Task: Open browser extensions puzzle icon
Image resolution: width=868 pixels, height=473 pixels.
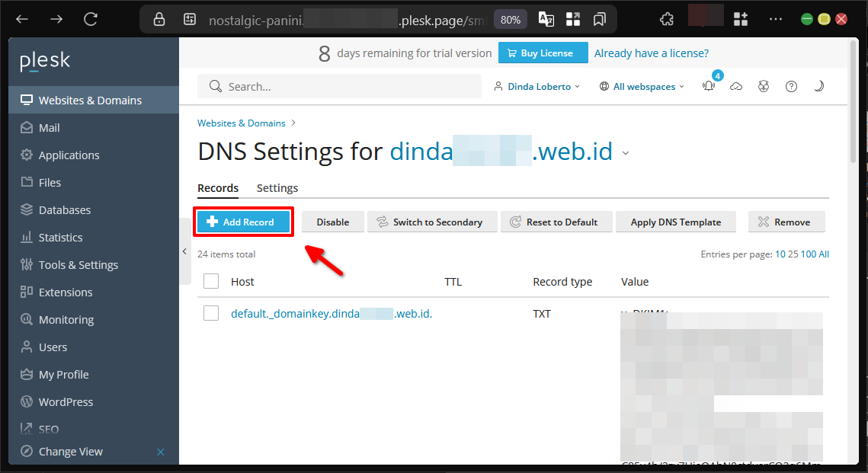Action: [666, 19]
